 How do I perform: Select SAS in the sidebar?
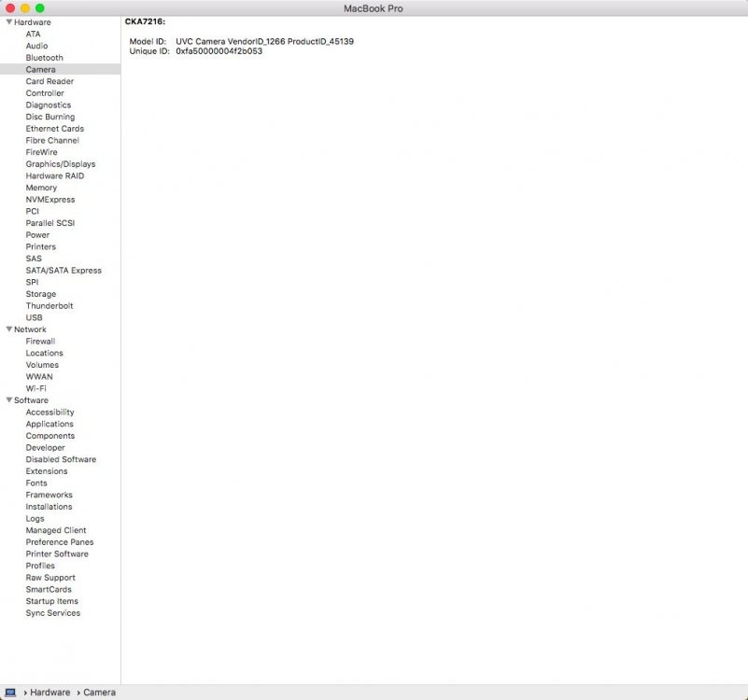(34, 259)
